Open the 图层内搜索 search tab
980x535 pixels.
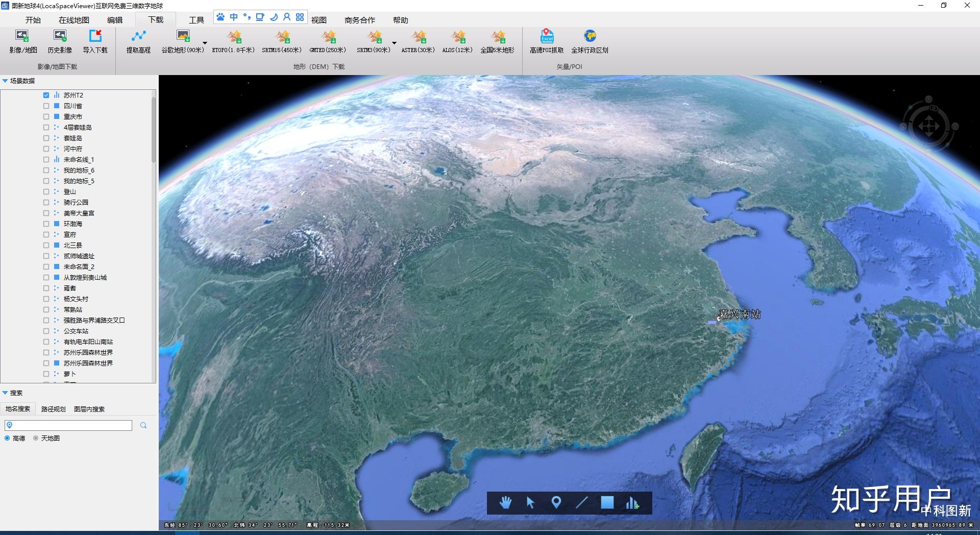89,409
